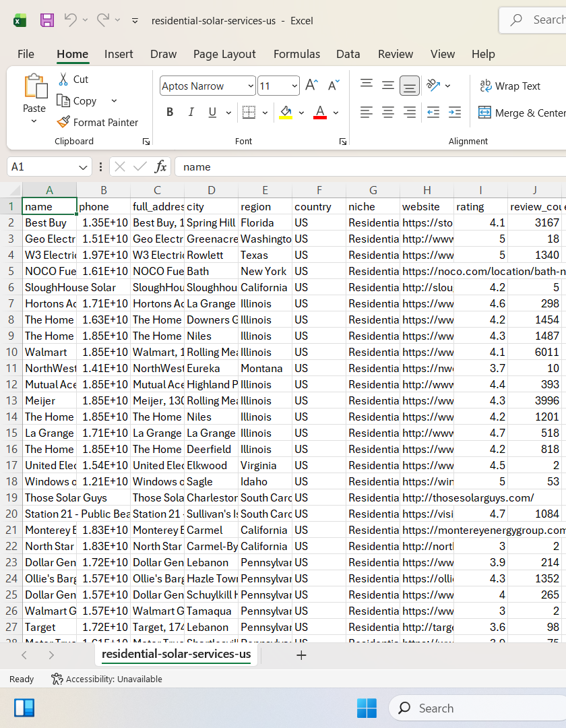Switch to the Draw ribbon tab
This screenshot has height=728, width=566.
pos(163,54)
